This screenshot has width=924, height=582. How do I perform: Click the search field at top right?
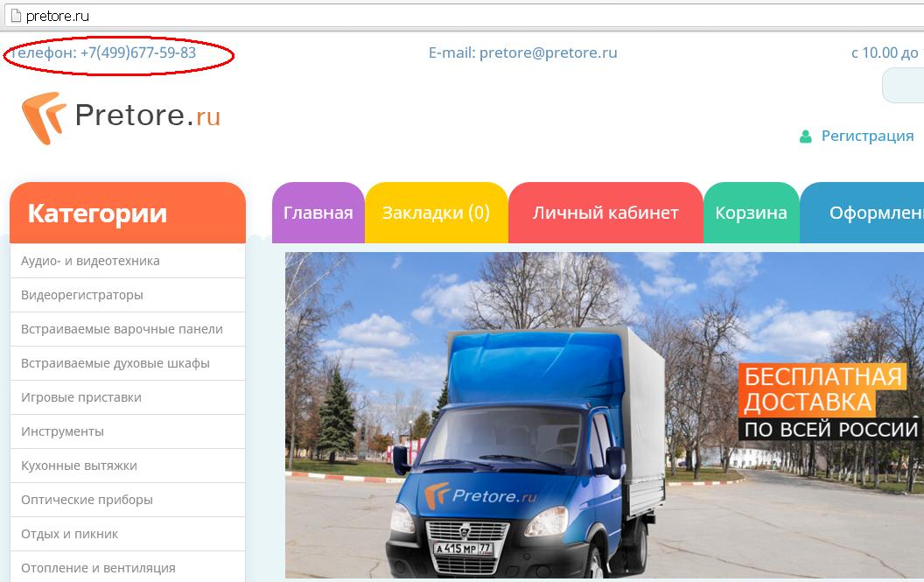pyautogui.click(x=903, y=86)
